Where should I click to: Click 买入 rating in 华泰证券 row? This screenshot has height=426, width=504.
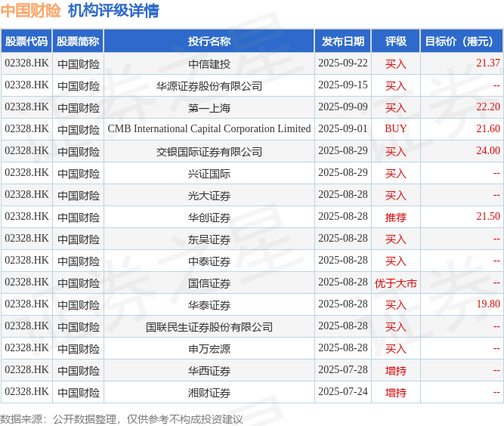coord(396,305)
